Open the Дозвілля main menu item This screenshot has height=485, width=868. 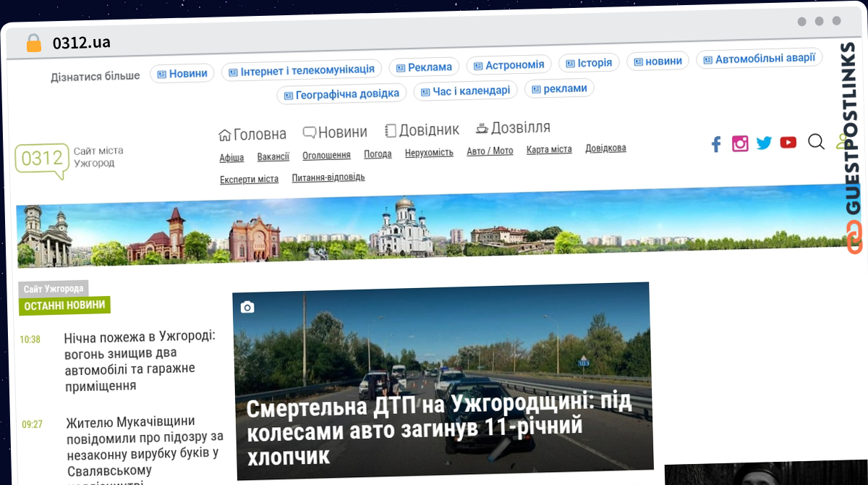pos(513,128)
